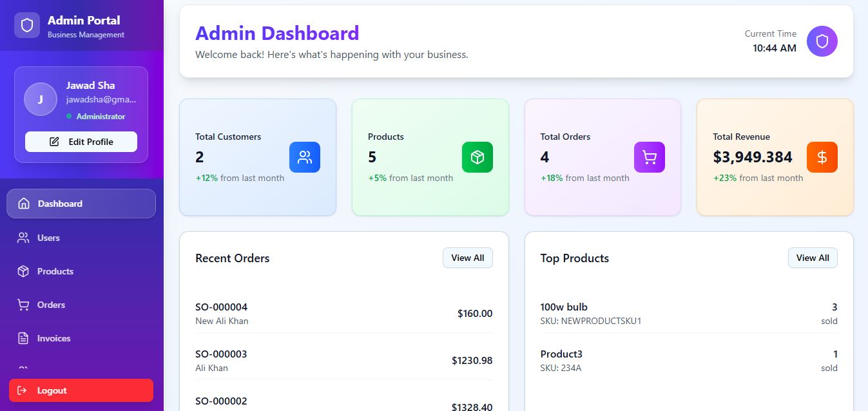Click the purple cart icon on Total Orders card
The height and width of the screenshot is (411, 868).
tap(649, 157)
